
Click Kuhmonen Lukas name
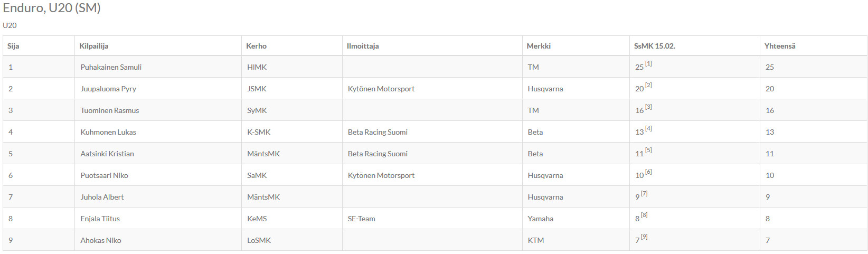[x=108, y=132]
